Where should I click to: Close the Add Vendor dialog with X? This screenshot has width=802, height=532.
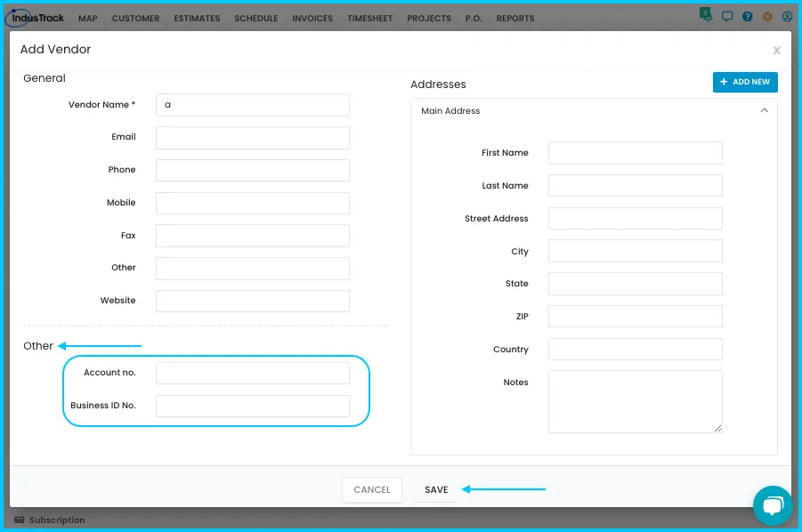(776, 50)
